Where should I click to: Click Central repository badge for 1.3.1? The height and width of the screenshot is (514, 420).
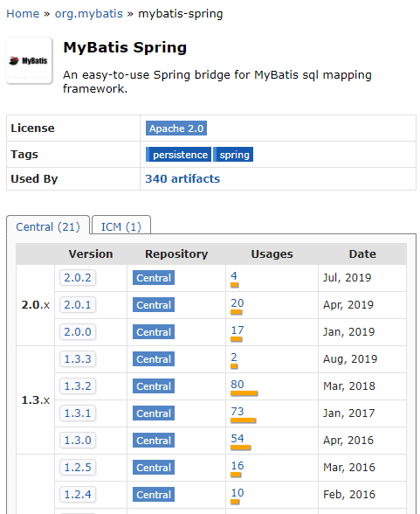coord(154,413)
